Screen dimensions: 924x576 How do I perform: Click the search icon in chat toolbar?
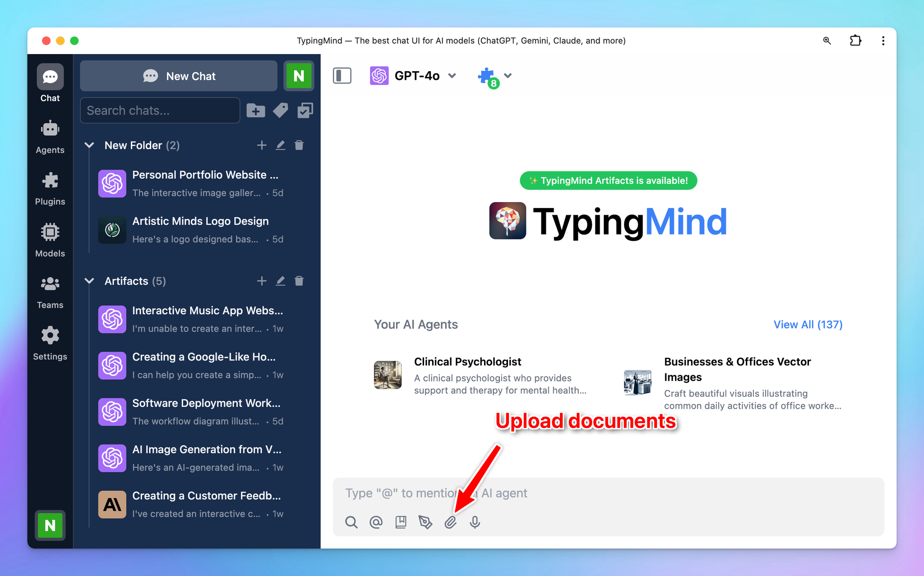coord(351,522)
